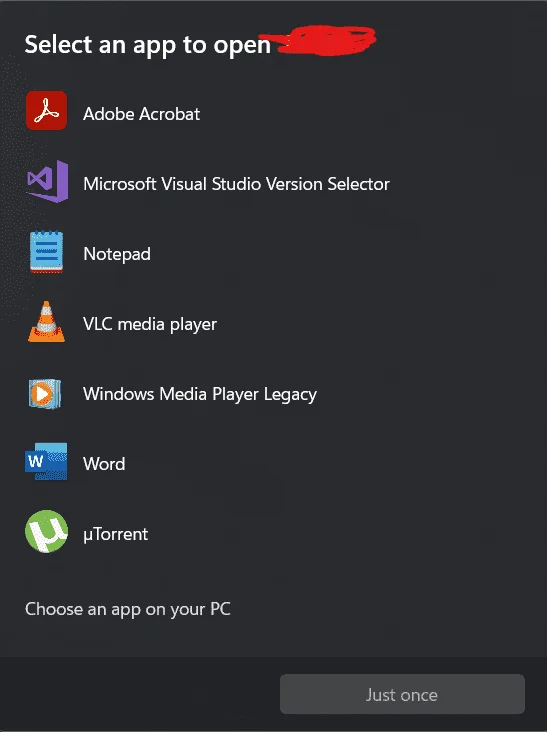Click the VLC traffic cone icon
This screenshot has height=732, width=547.
(46, 322)
